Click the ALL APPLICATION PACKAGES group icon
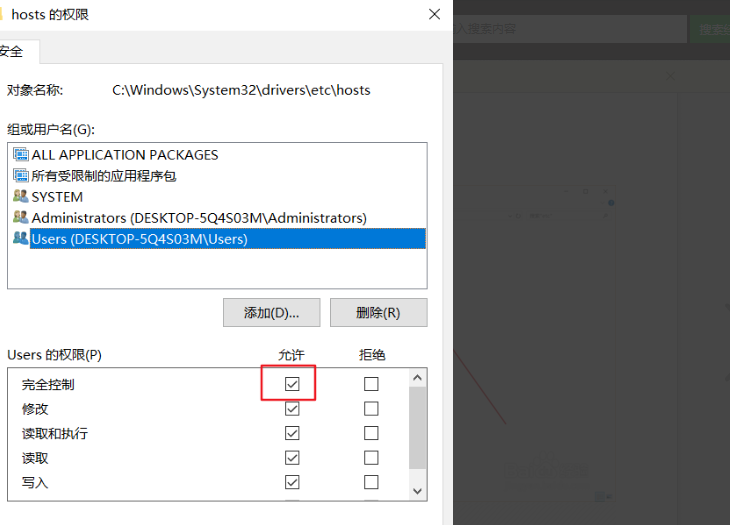730x525 pixels. coord(20,155)
